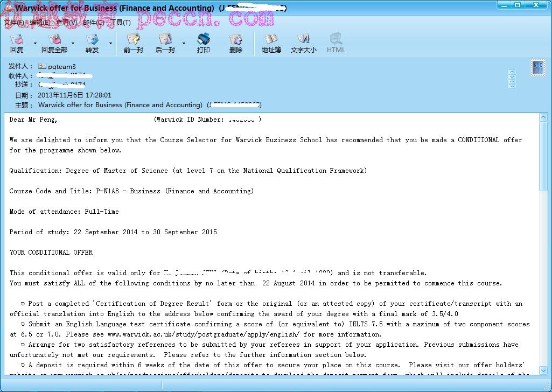Expand the dropdown arrow beside 转发
The width and height of the screenshot is (552, 392).
(111, 43)
